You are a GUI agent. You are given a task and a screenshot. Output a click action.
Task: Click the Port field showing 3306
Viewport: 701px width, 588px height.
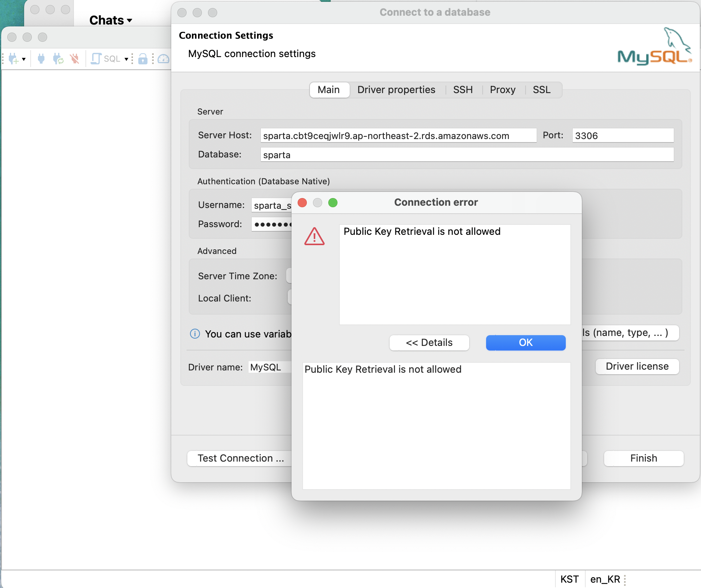tap(623, 136)
